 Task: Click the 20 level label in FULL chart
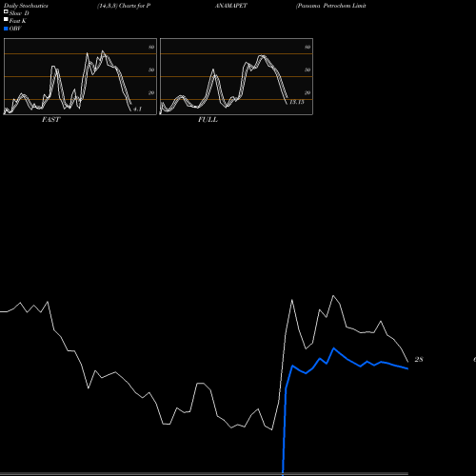point(307,92)
